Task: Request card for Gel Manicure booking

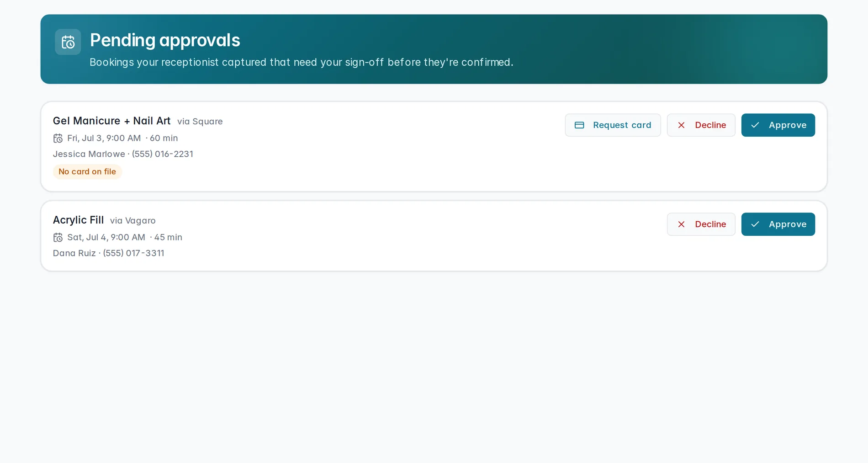Action: [x=613, y=125]
